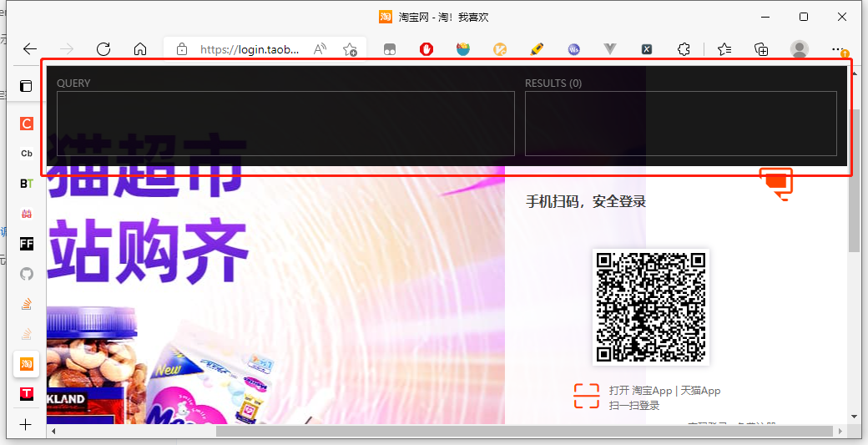Viewport: 868px width, 445px height.
Task: Open the gray mask-face extension
Action: (x=390, y=50)
